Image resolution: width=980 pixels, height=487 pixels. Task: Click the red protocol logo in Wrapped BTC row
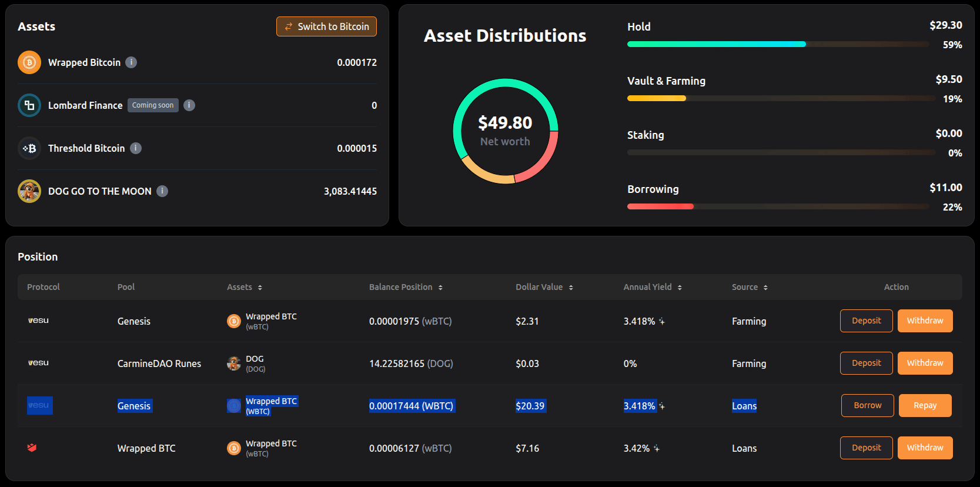click(32, 448)
